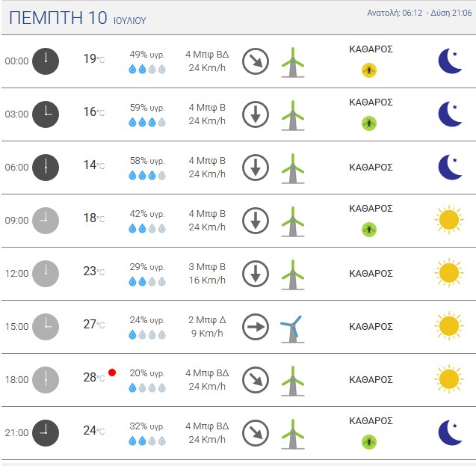The image size is (476, 466).
Task: Click the moon icon in 21:00 row
Action: [x=451, y=432]
